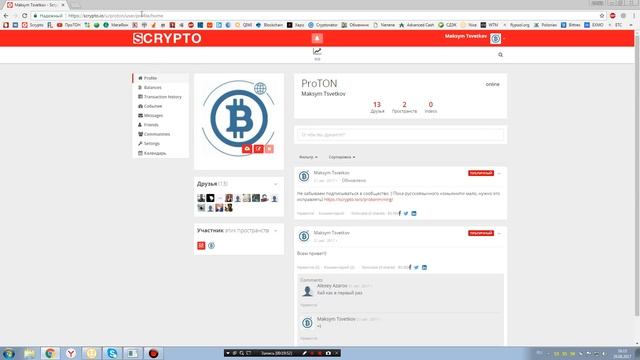Click the first friend avatar thumbnail

[x=201, y=198]
